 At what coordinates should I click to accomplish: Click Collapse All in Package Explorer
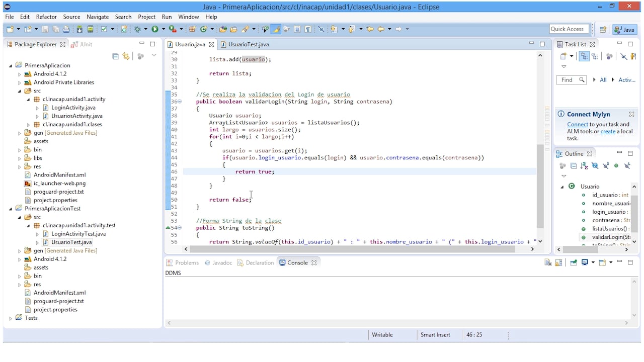pos(115,56)
